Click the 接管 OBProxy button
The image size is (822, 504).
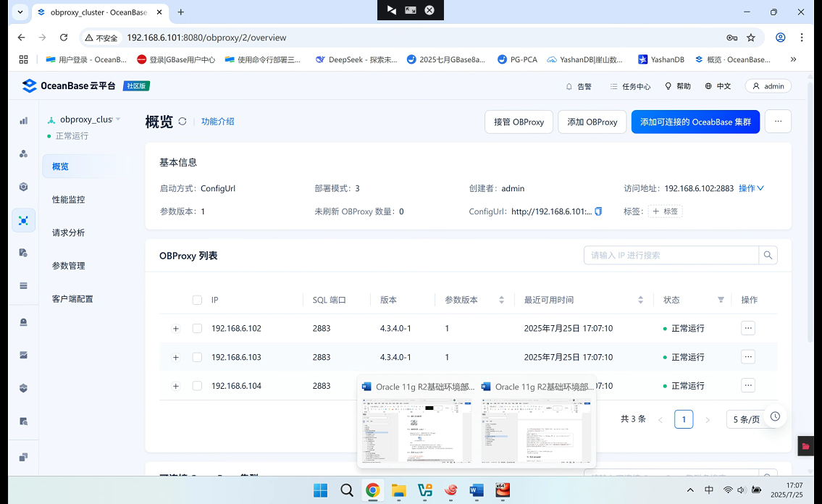tap(519, 122)
